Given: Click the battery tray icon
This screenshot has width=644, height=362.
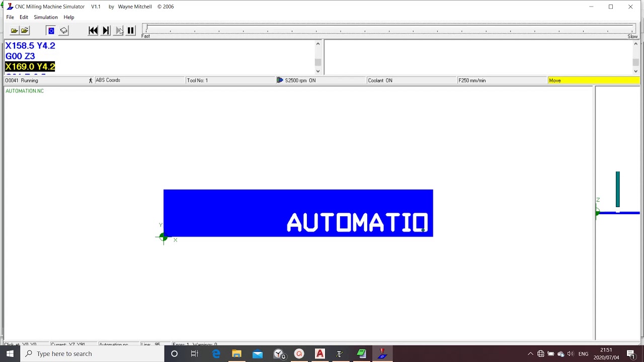Looking at the screenshot, I should pos(551,354).
